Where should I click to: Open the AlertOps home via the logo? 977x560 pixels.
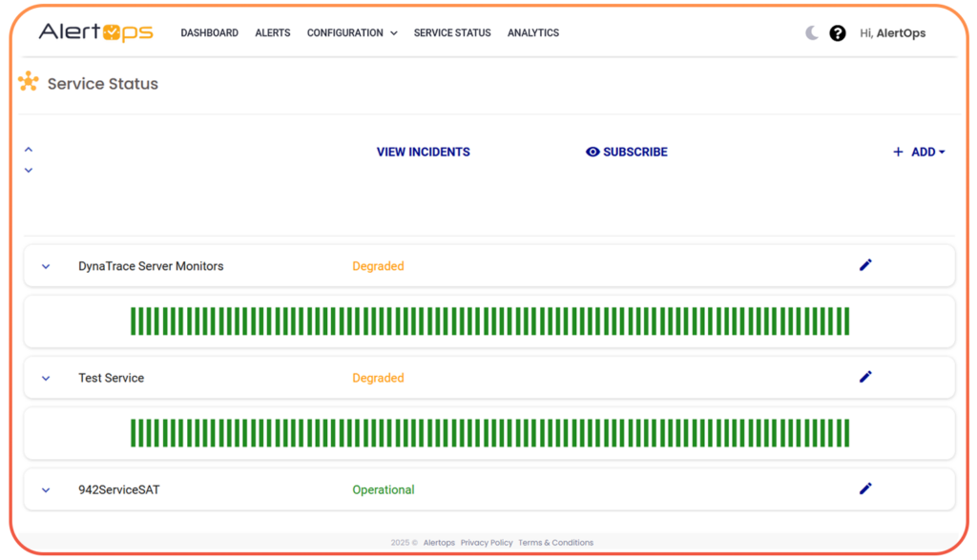95,31
